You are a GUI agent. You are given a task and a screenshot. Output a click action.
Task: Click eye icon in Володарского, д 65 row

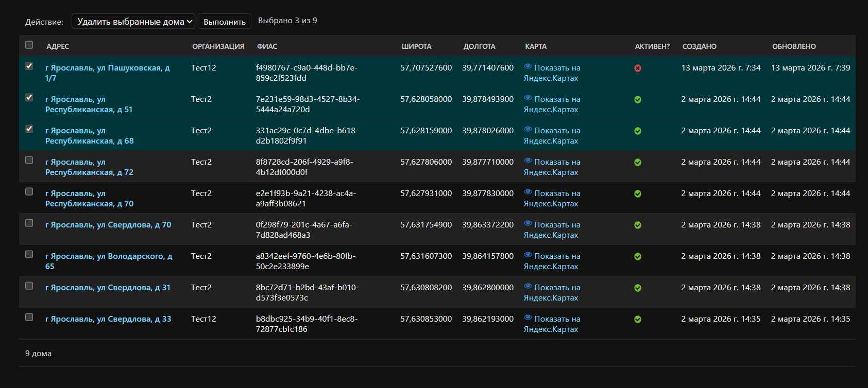pos(527,255)
